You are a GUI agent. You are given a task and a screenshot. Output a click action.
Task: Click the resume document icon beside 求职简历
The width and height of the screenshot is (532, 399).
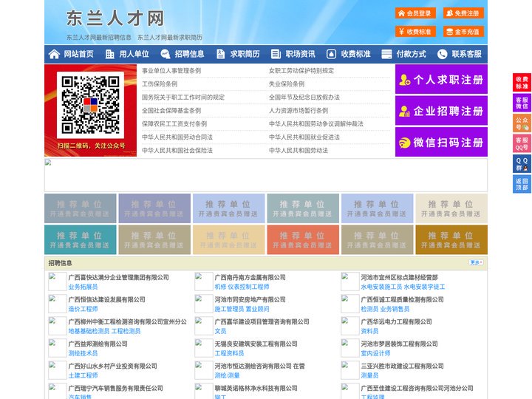click(x=220, y=54)
